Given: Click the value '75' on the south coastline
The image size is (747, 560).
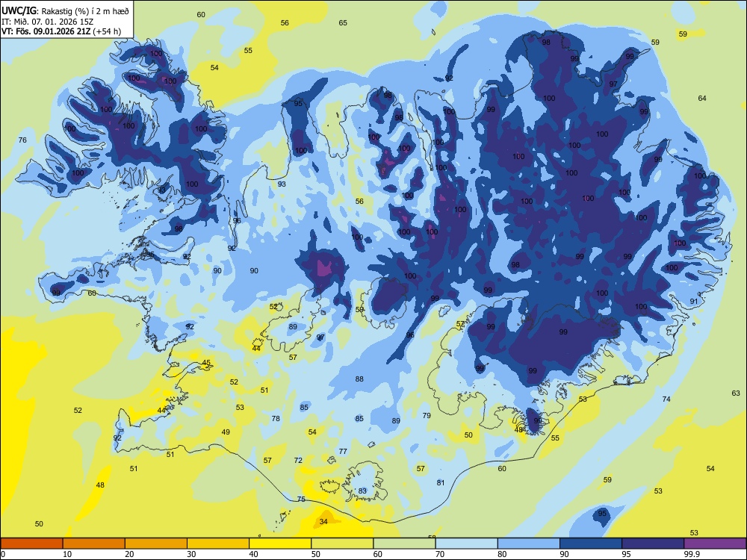Looking at the screenshot, I should coord(301,499).
